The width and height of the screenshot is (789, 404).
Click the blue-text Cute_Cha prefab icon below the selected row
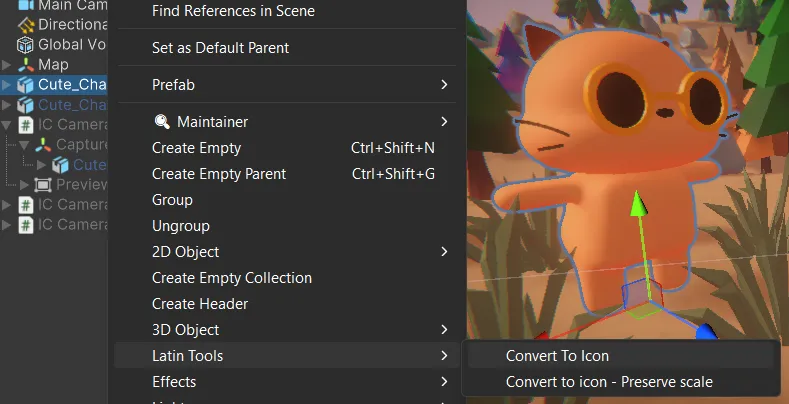25,105
